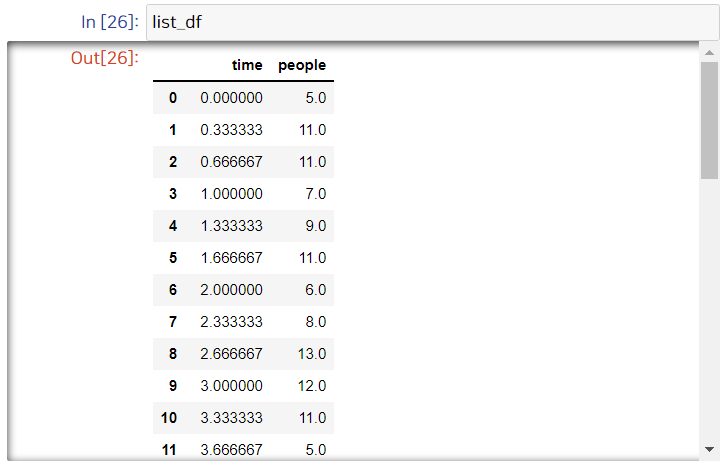The height and width of the screenshot is (470, 727).
Task: Select the time value 3.000000
Action: click(231, 386)
